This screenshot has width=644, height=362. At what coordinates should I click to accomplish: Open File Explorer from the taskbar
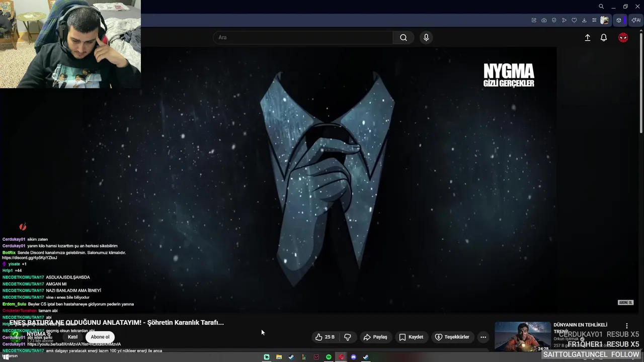(279, 357)
